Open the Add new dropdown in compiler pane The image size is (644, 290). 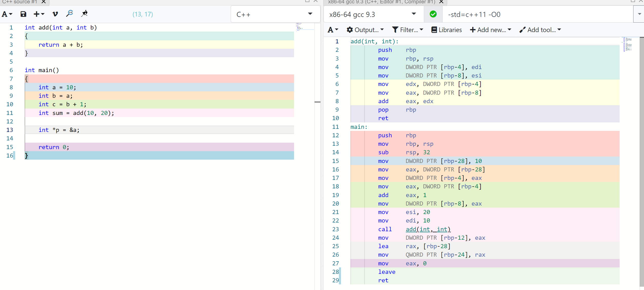coord(490,30)
